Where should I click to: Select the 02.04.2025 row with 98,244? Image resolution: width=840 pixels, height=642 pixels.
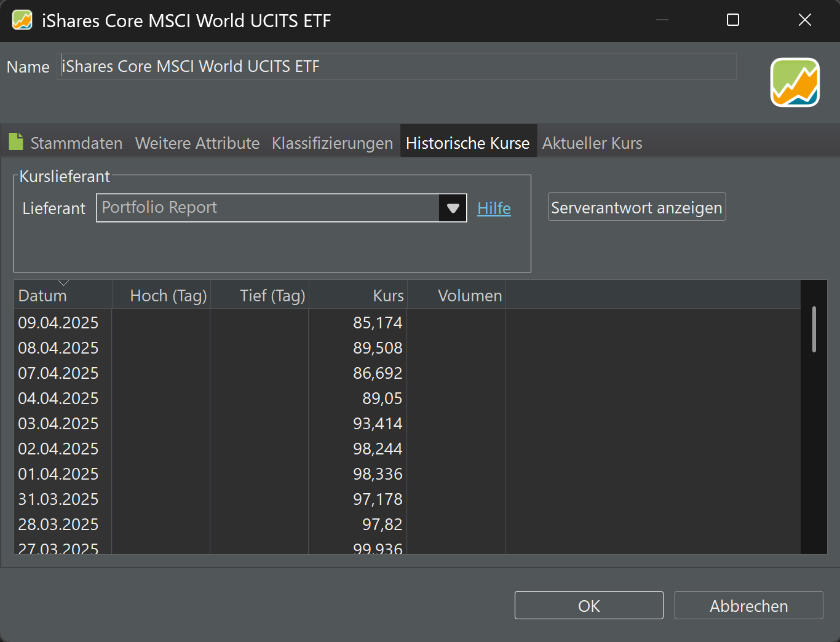tap(407, 448)
